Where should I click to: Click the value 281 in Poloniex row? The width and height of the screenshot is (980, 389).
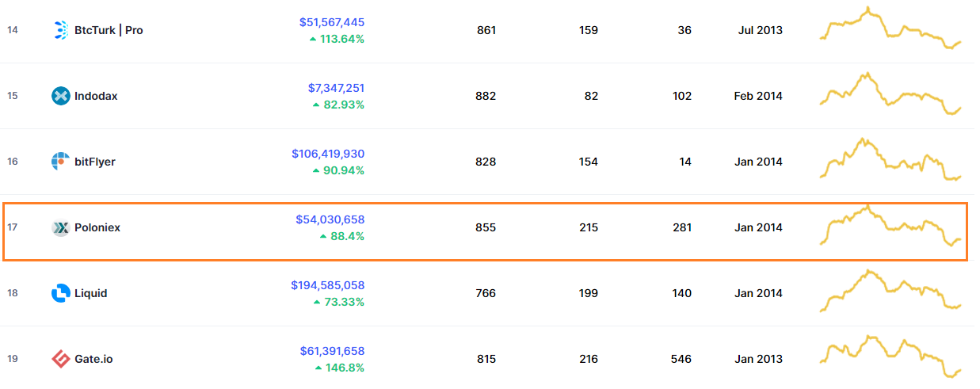point(681,227)
